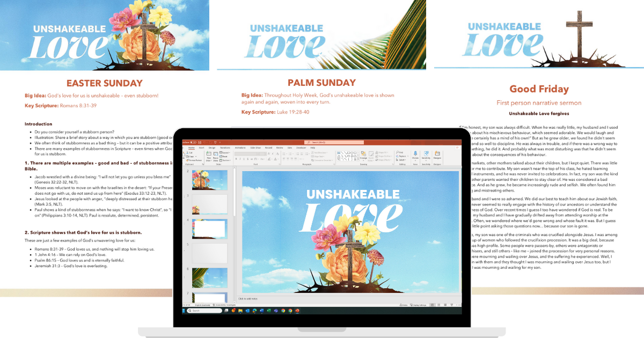Insert a New Slide from ribbon

pyautogui.click(x=209, y=156)
